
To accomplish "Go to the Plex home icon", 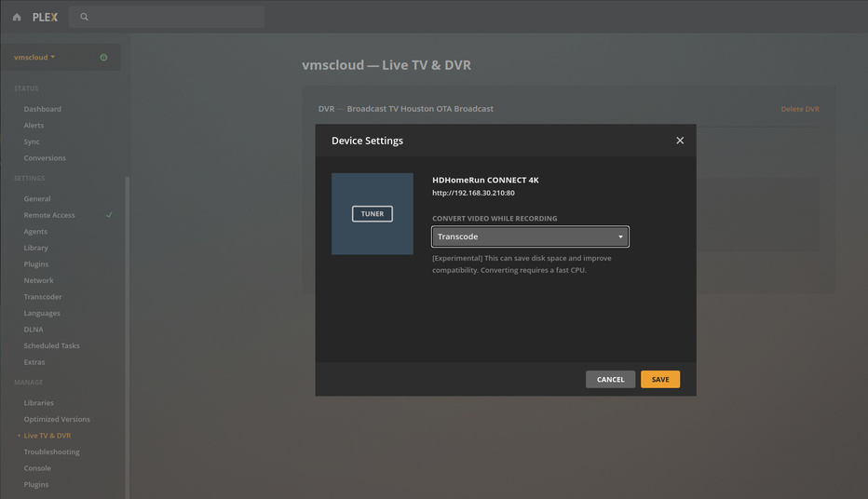I will (17, 17).
